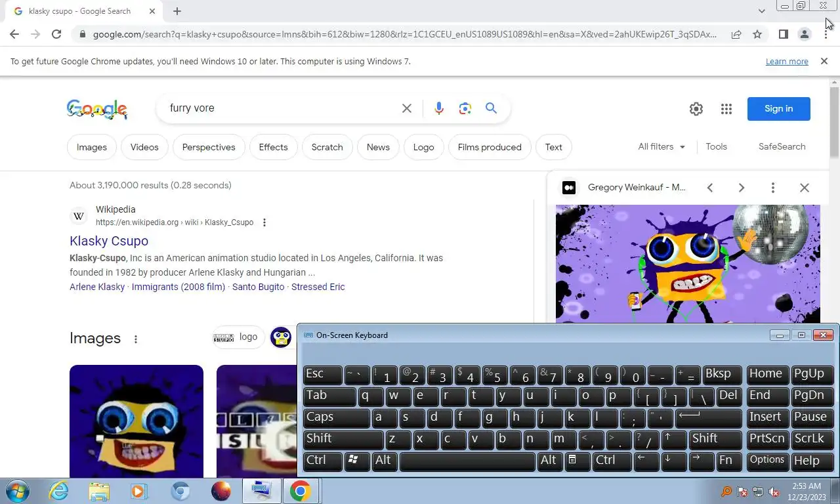Click the Bksp key on On-Screen Keyboard

[722, 374]
